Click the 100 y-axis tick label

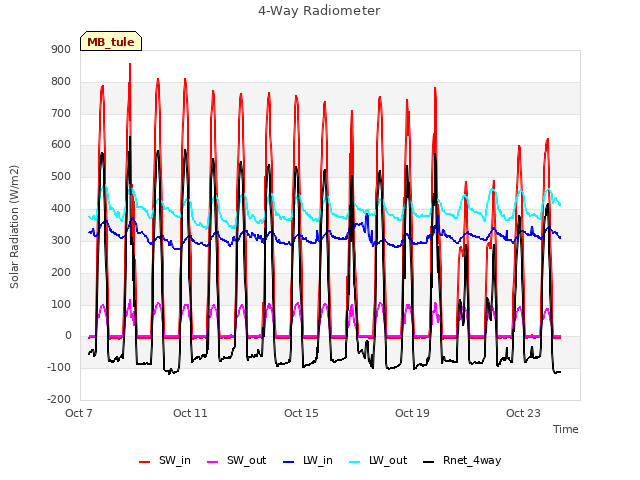pyautogui.click(x=61, y=304)
